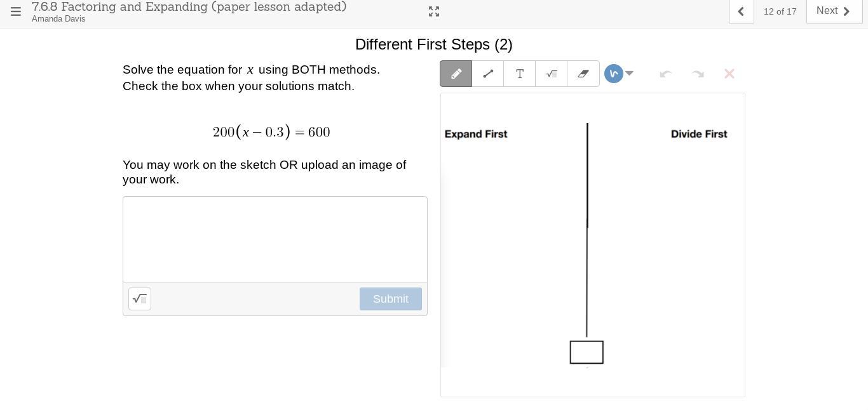Click the Next button
The width and height of the screenshot is (868, 410).
pyautogui.click(x=834, y=11)
